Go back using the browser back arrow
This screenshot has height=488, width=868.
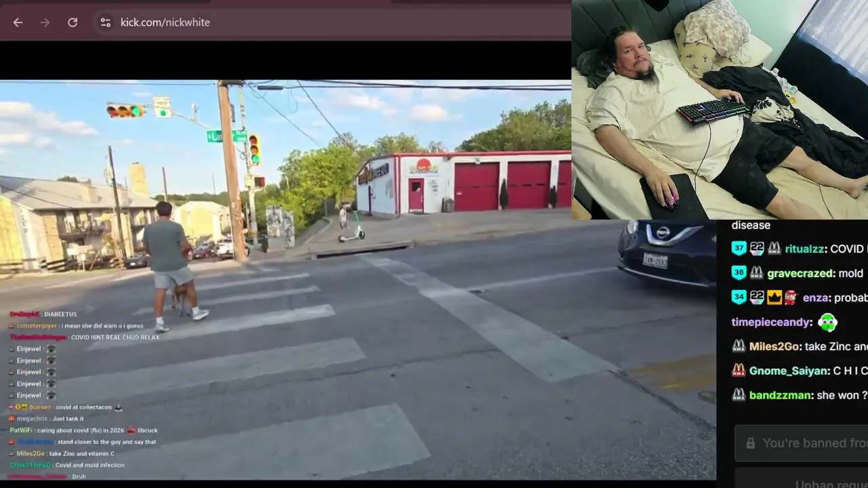pyautogui.click(x=18, y=22)
